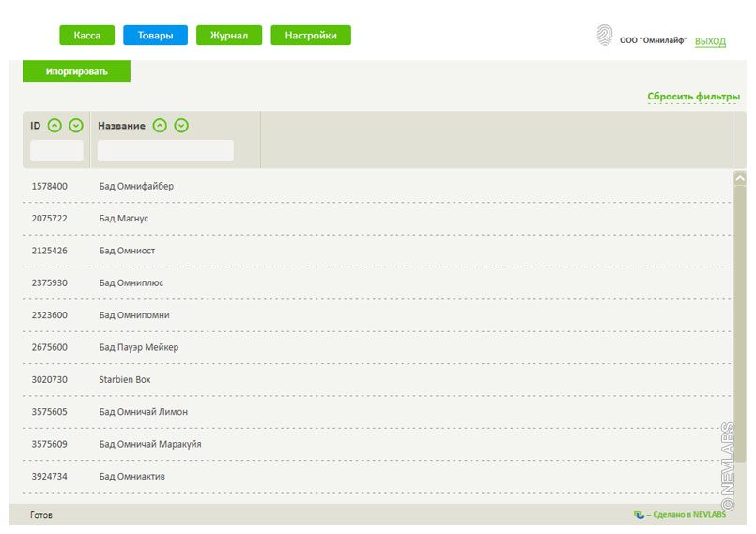
Task: Reset filters via Сбросить фильтры link
Action: 693,97
